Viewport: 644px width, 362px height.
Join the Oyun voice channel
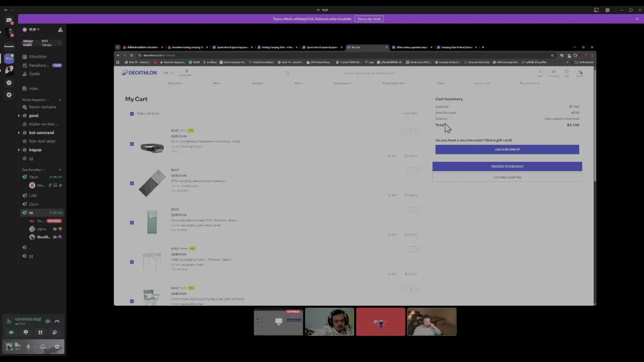(33, 204)
